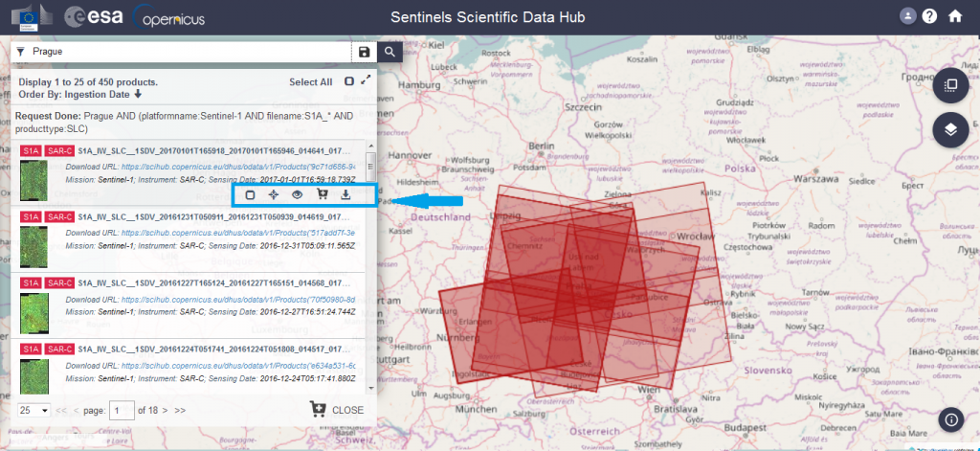Click Display 1 to 25 of 450 products
This screenshot has height=451, width=980.
pyautogui.click(x=88, y=82)
